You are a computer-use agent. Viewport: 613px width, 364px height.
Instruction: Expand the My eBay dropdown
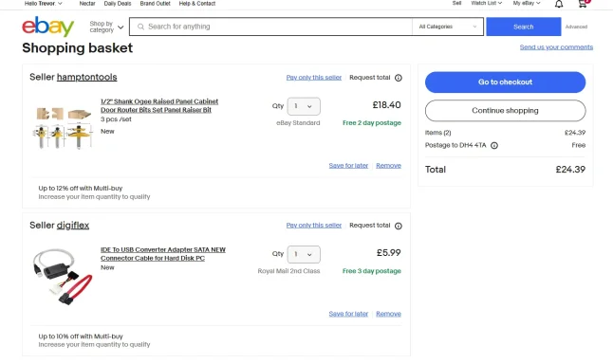coord(527,3)
